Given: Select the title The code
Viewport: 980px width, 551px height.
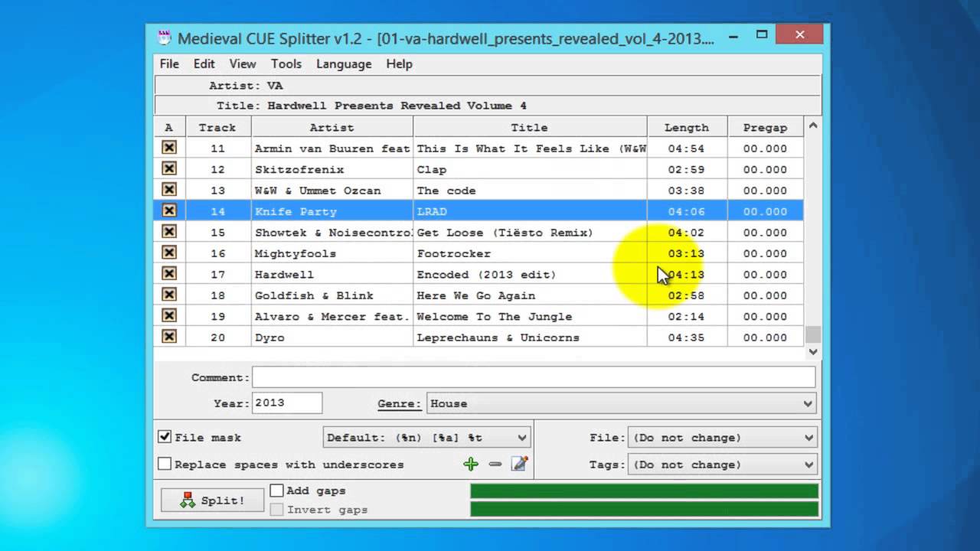Looking at the screenshot, I should click(446, 191).
